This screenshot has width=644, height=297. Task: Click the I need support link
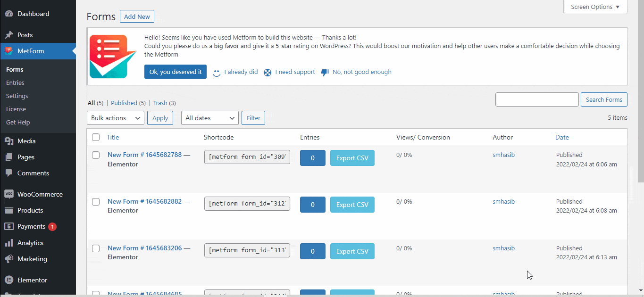point(295,72)
